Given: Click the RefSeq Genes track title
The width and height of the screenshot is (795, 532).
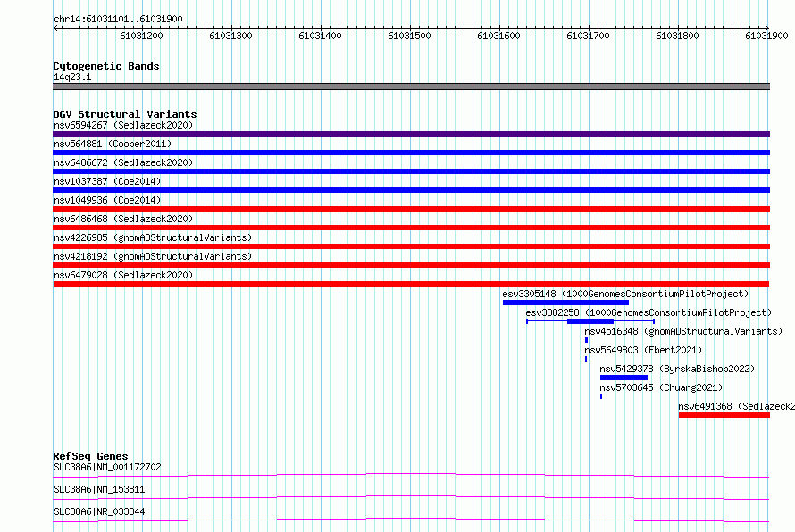Looking at the screenshot, I should [90, 456].
